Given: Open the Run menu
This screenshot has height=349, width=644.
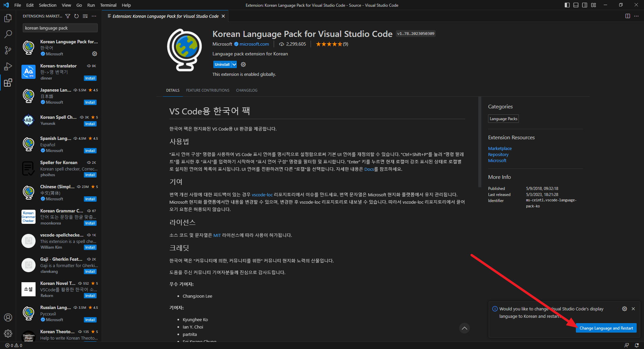Looking at the screenshot, I should click(x=91, y=5).
